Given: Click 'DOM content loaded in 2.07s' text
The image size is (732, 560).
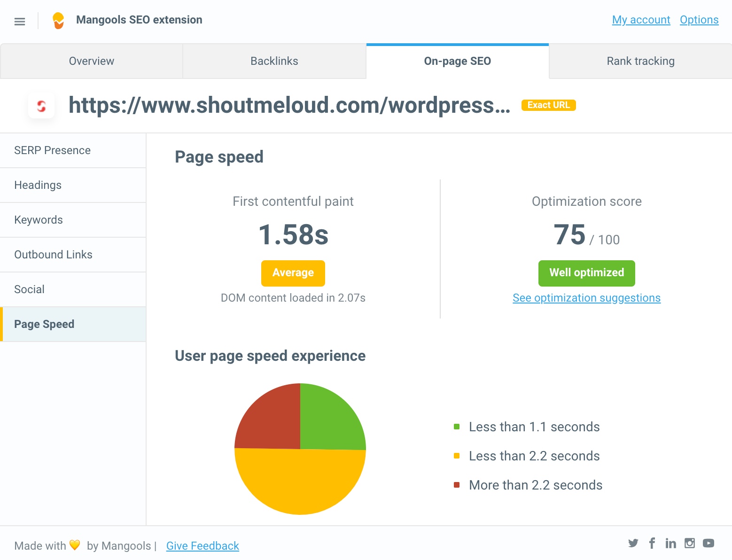Looking at the screenshot, I should pyautogui.click(x=293, y=298).
